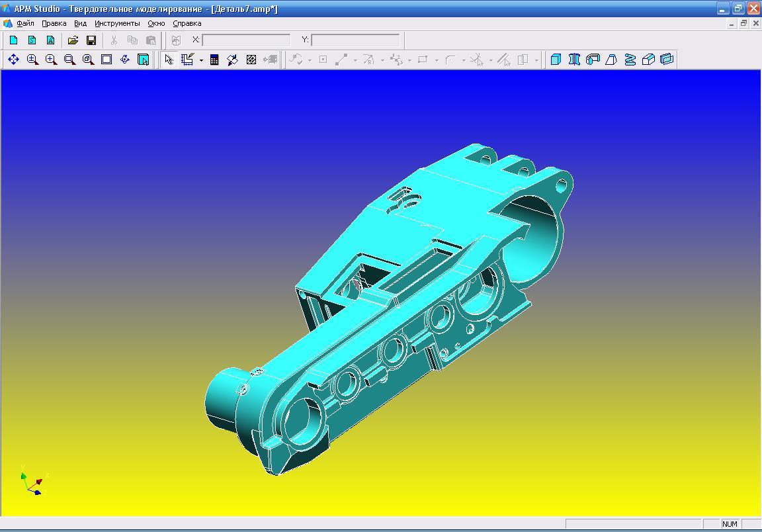Expand the polyline tool dropdown arrow

pos(409,60)
